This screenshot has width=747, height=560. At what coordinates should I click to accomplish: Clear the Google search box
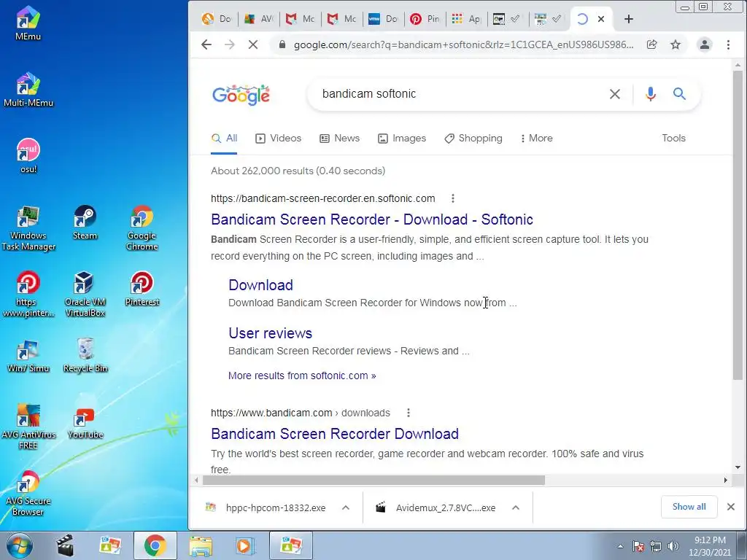(x=614, y=94)
